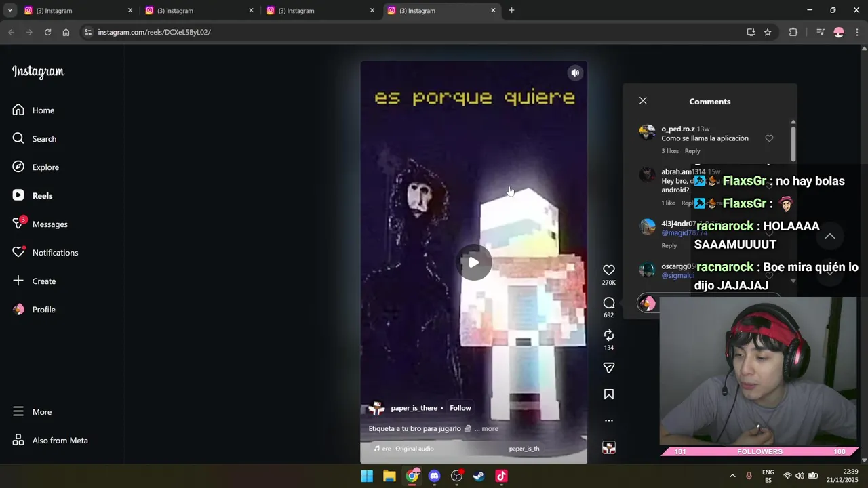Click Create new post
The height and width of the screenshot is (488, 868).
tap(34, 281)
